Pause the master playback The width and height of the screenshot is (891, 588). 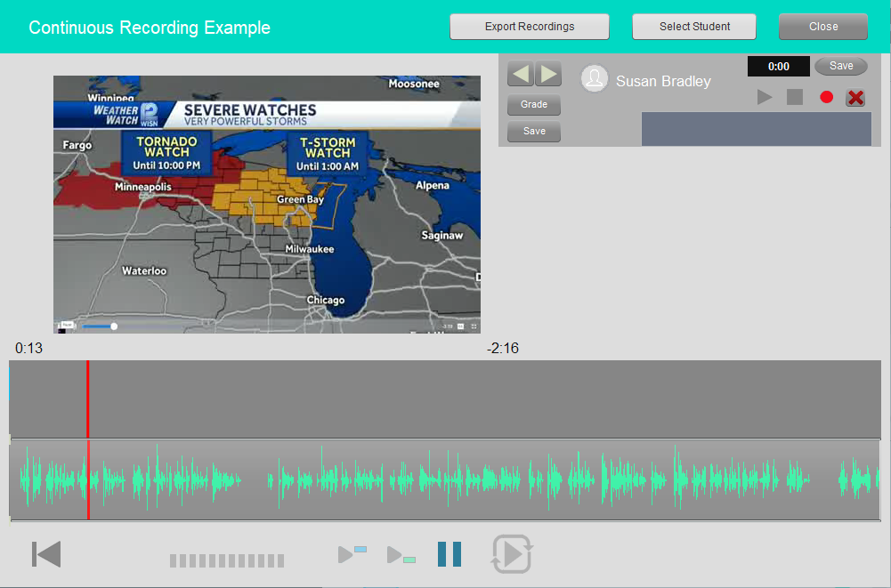(450, 554)
